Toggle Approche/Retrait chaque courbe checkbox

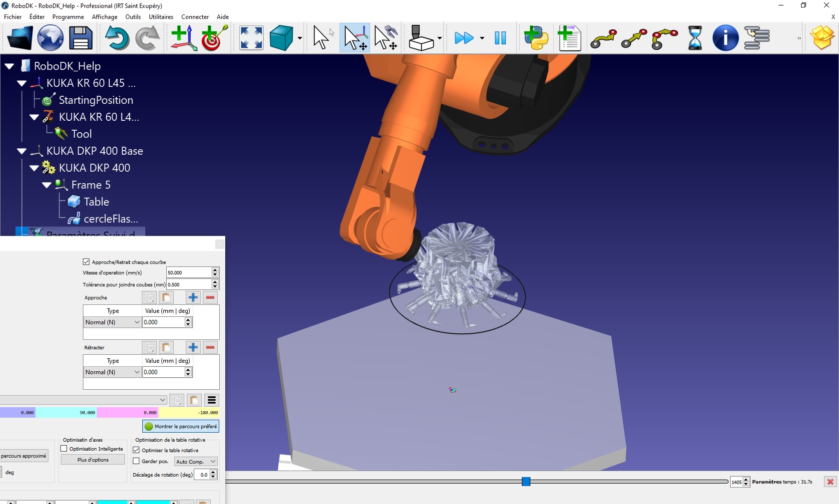point(86,262)
